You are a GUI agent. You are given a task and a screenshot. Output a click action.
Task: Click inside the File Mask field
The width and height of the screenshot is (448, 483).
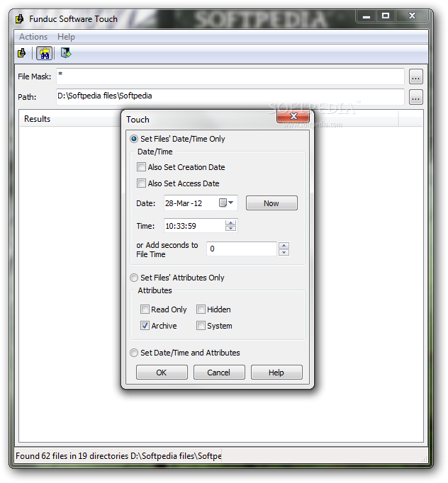click(x=230, y=76)
